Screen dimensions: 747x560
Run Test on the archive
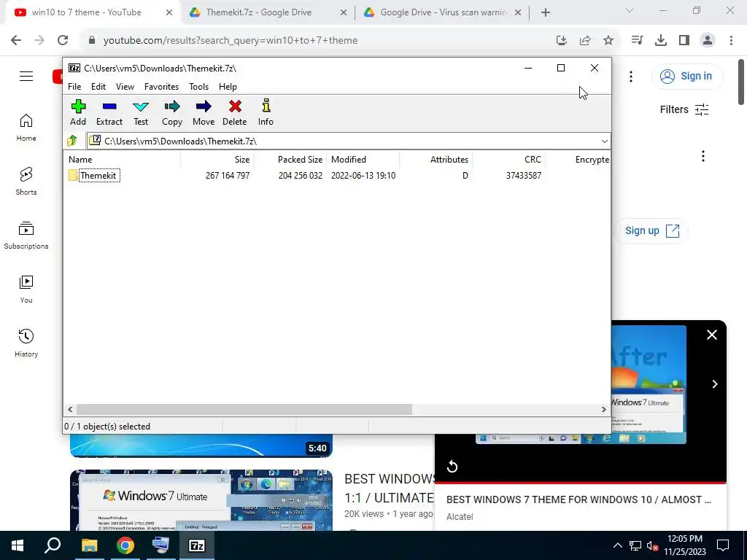tap(141, 112)
